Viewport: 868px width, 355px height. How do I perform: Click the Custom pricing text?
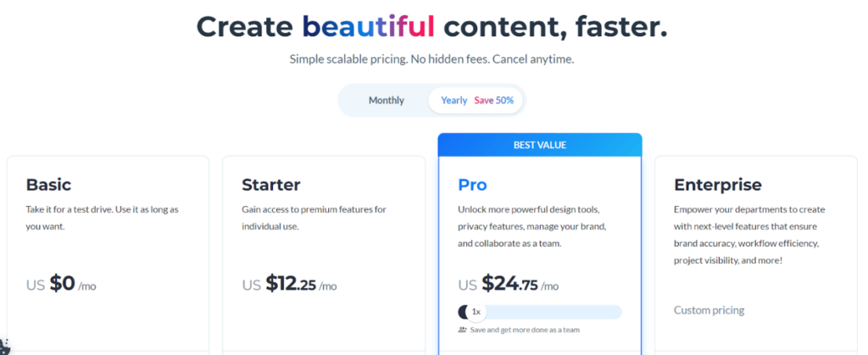(709, 310)
